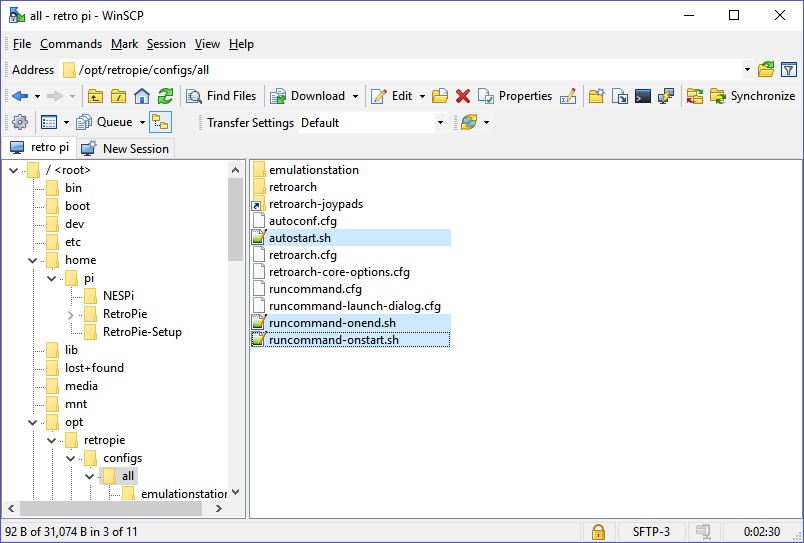Open directory or bookmark icon beside address
The image size is (804, 543).
point(766,69)
